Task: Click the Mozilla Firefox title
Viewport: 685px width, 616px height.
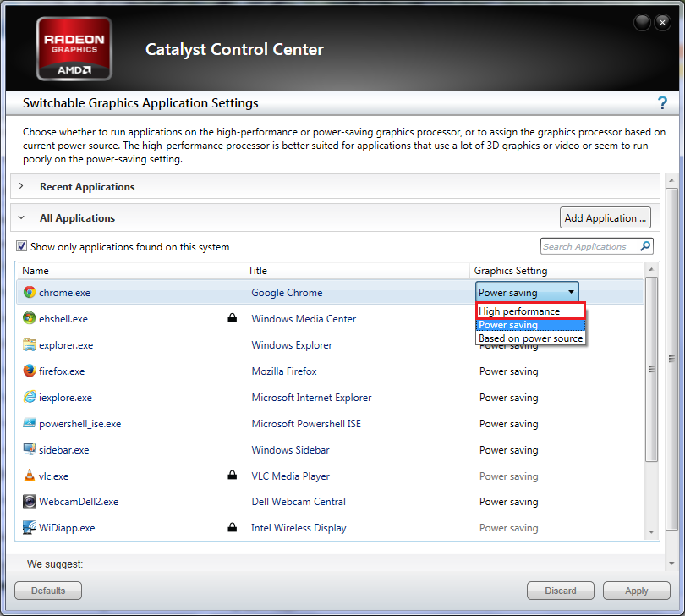Action: tap(284, 371)
